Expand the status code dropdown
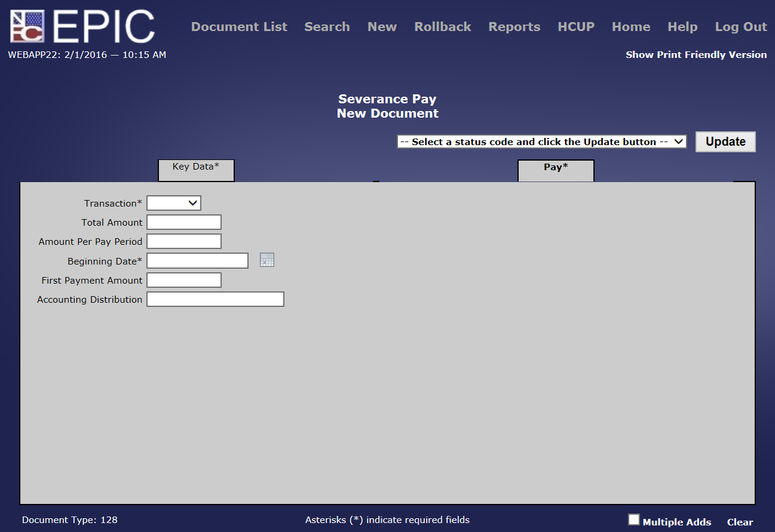This screenshot has height=532, width=775. tap(542, 142)
